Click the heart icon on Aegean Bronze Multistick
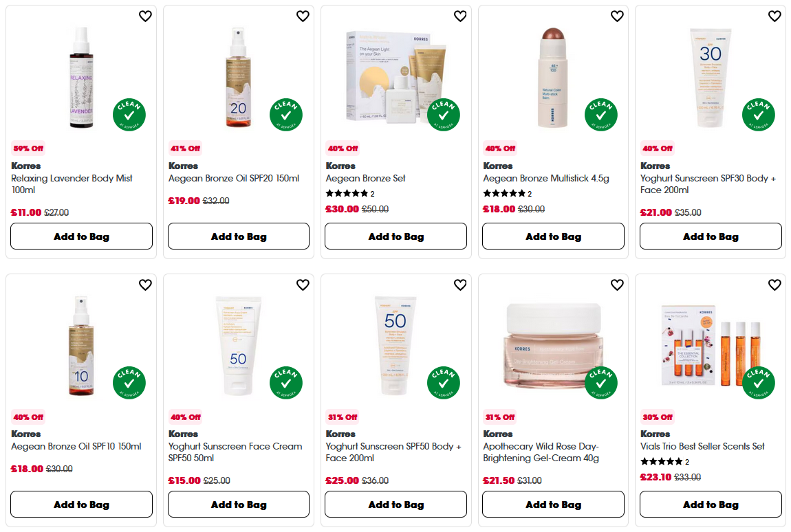The width and height of the screenshot is (791, 532). pyautogui.click(x=618, y=15)
